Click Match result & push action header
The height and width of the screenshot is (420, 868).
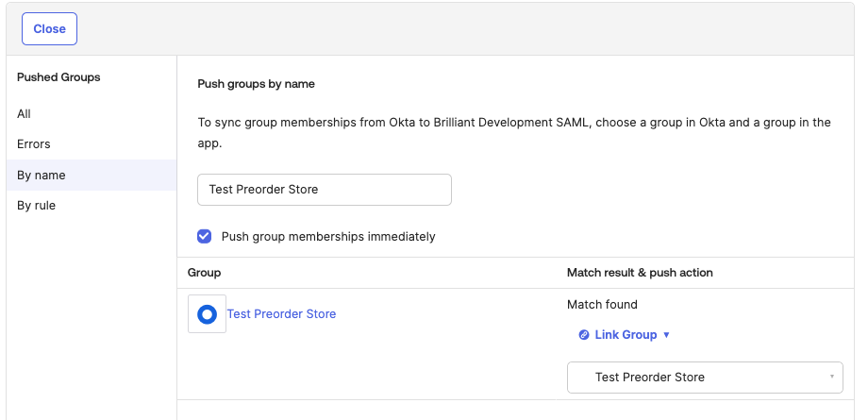pos(640,273)
